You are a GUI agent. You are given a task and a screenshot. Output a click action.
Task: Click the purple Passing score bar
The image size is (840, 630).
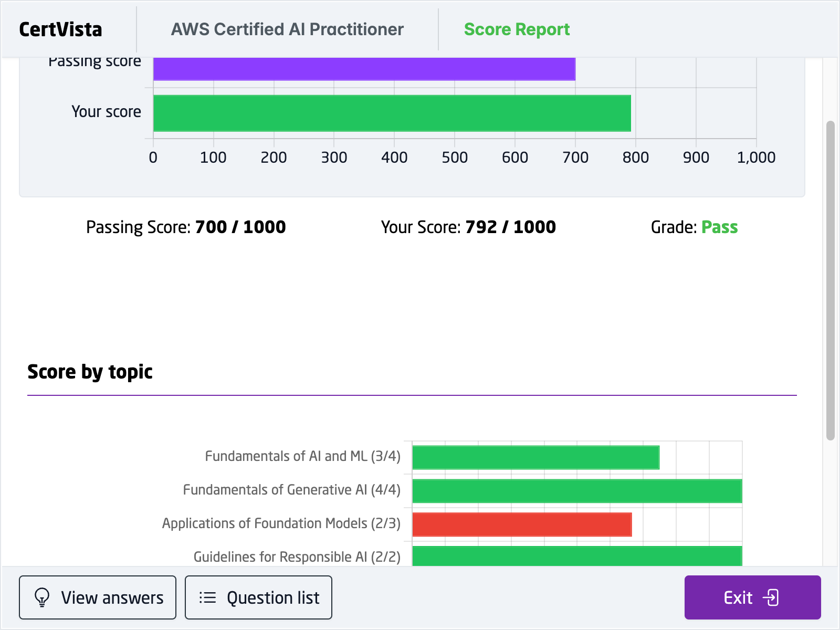coord(364,69)
